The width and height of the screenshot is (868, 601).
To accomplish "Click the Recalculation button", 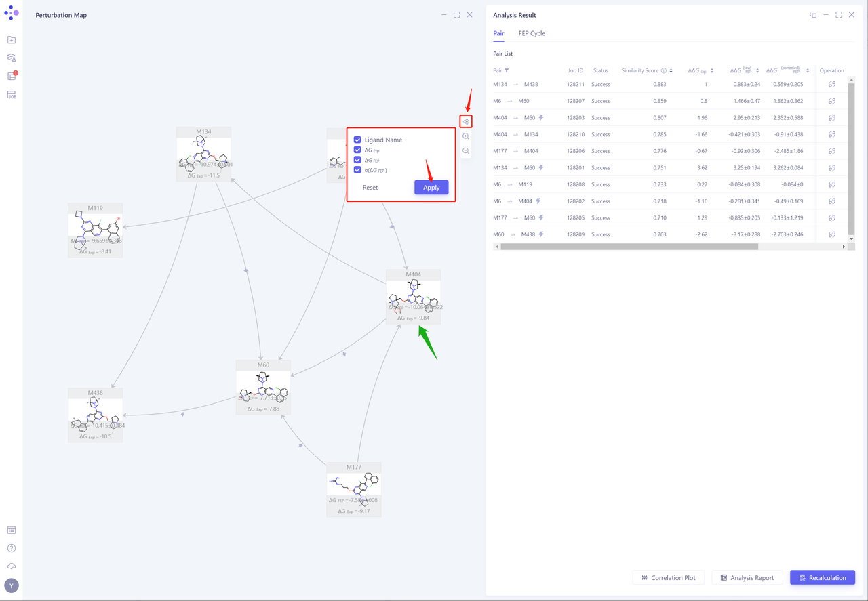I will (x=823, y=577).
